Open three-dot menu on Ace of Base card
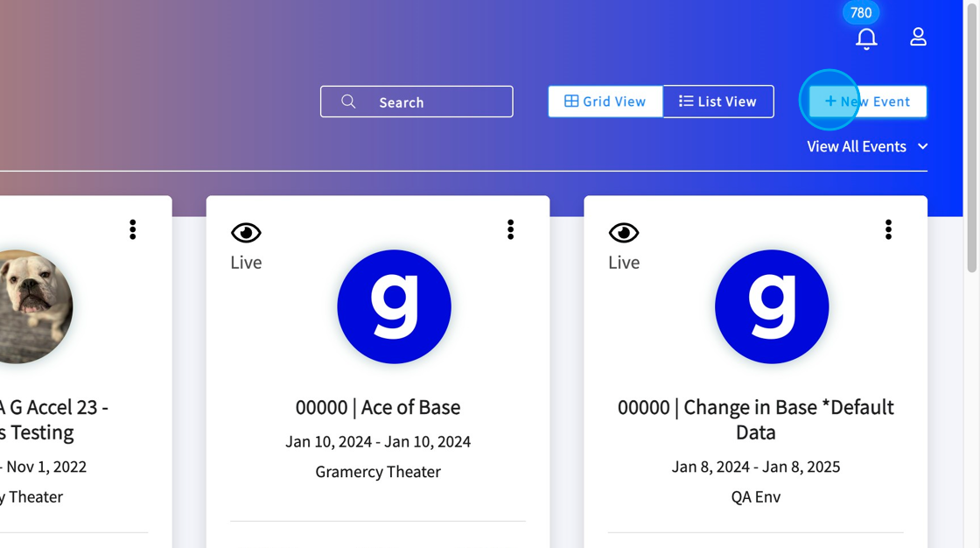 pyautogui.click(x=511, y=229)
